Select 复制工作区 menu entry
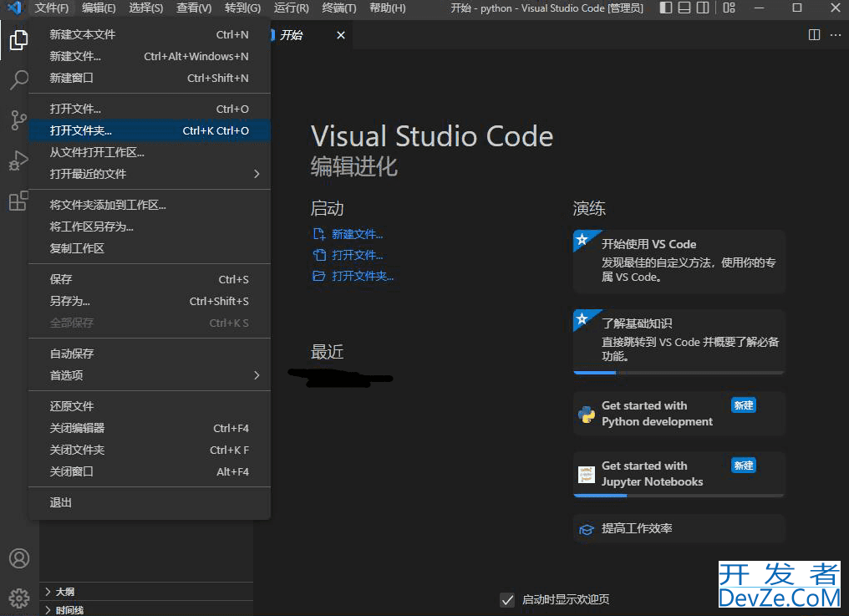Image resolution: width=849 pixels, height=616 pixels. (150, 248)
